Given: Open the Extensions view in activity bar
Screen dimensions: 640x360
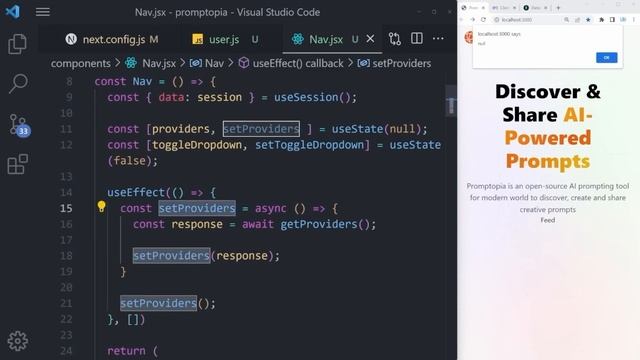Looking at the screenshot, I should click(x=18, y=164).
